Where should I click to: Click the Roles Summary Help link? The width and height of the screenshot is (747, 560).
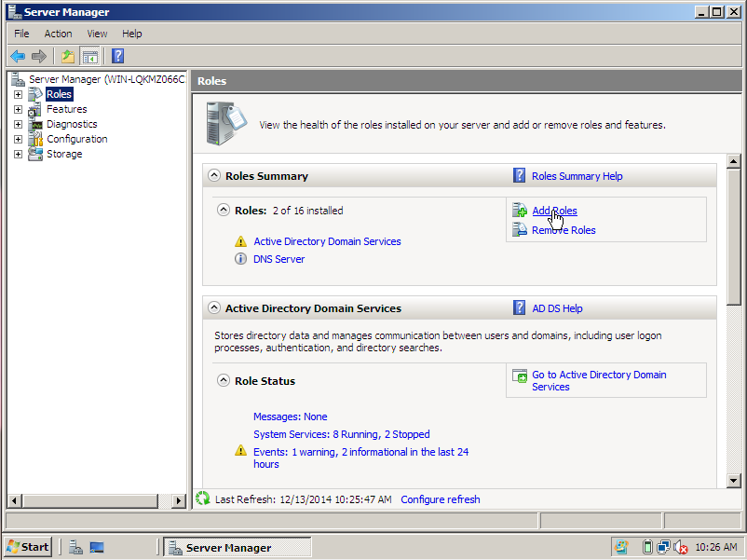[577, 176]
